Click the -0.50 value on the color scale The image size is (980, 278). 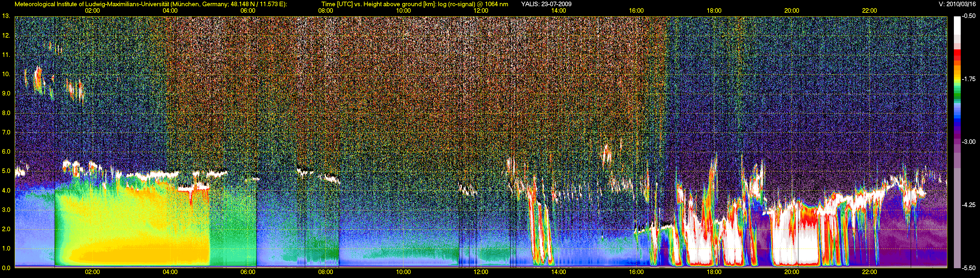tap(969, 16)
